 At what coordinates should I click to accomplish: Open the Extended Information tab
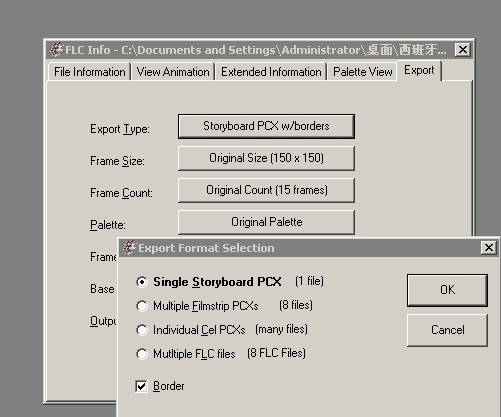click(x=271, y=72)
